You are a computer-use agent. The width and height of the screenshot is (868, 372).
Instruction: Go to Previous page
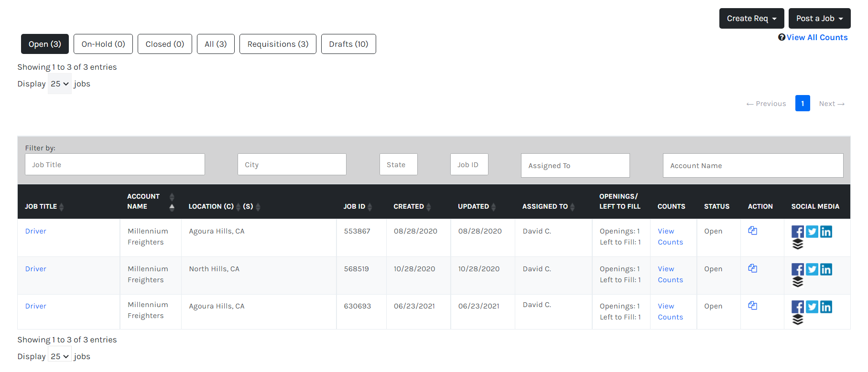(x=766, y=104)
